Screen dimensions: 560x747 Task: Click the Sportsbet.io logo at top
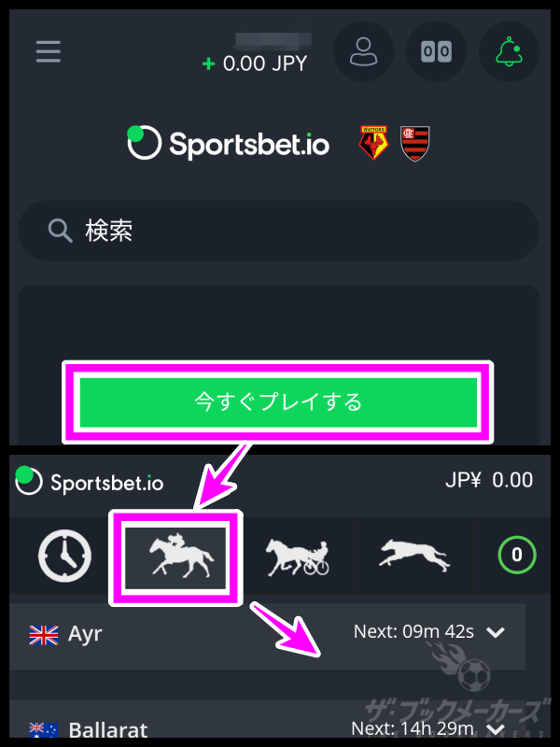(x=228, y=143)
